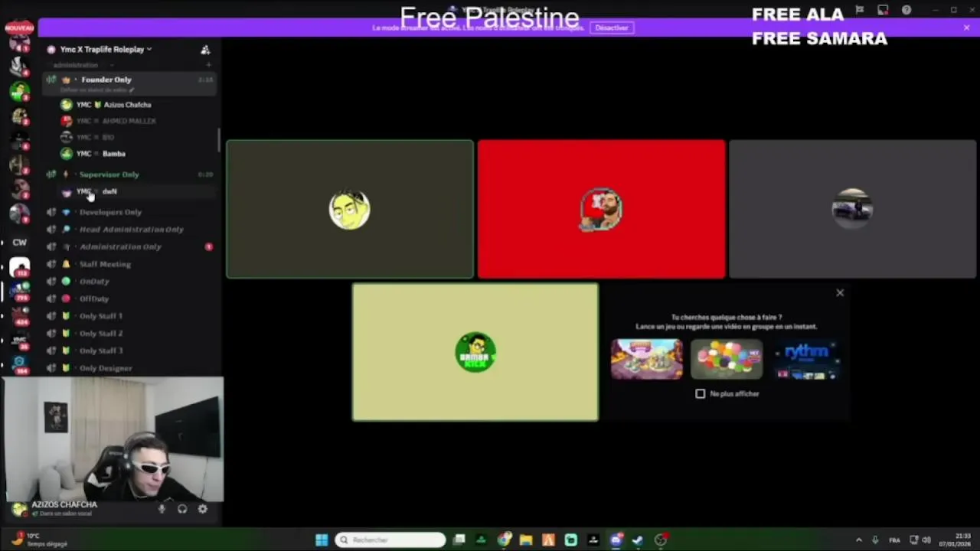
Task: Toggle headphone deafen in user panel
Action: click(x=182, y=509)
